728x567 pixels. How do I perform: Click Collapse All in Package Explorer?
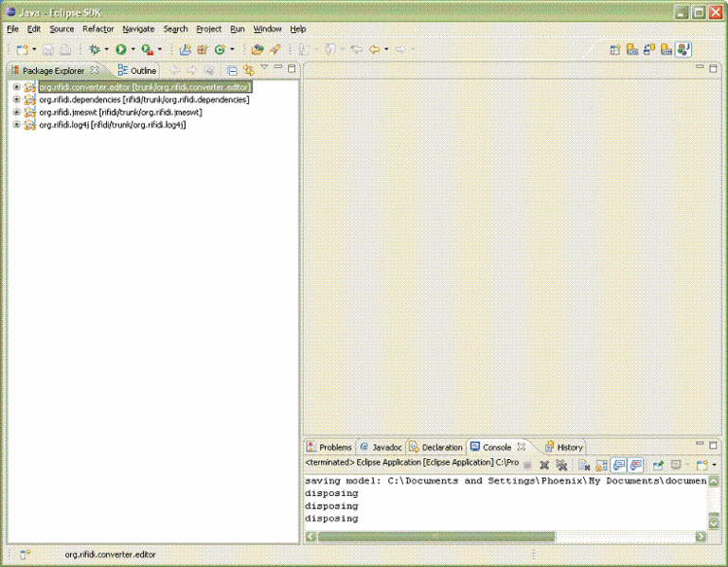point(232,70)
